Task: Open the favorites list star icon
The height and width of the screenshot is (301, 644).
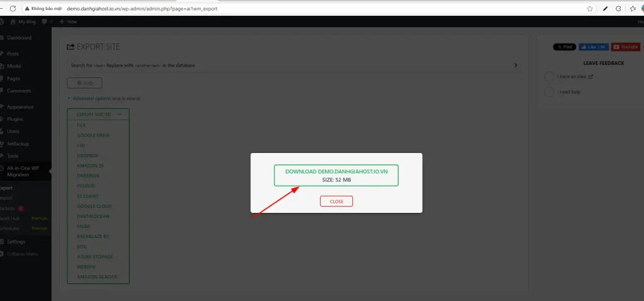Action: click(x=633, y=9)
